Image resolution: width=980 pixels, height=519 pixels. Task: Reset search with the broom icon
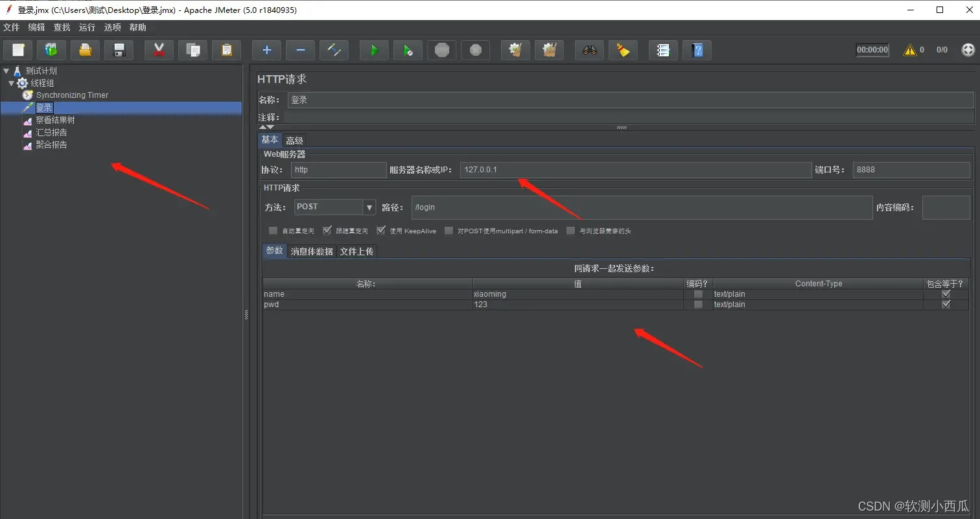[x=624, y=50]
